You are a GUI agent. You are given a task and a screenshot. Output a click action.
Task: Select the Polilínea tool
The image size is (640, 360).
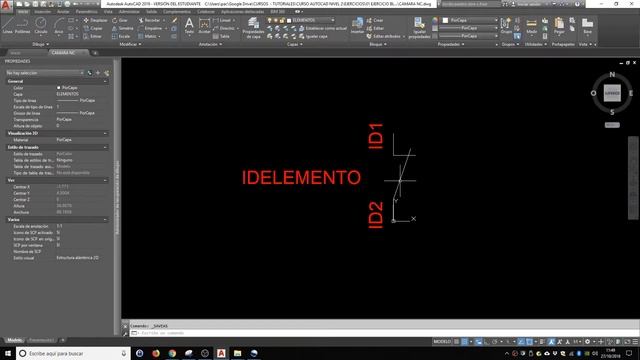click(22, 25)
